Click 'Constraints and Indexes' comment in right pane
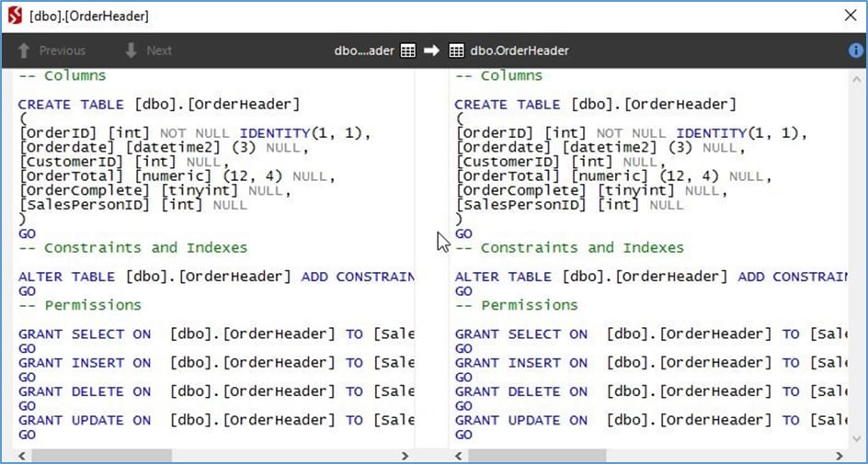Image resolution: width=868 pixels, height=464 pixels. coord(570,248)
